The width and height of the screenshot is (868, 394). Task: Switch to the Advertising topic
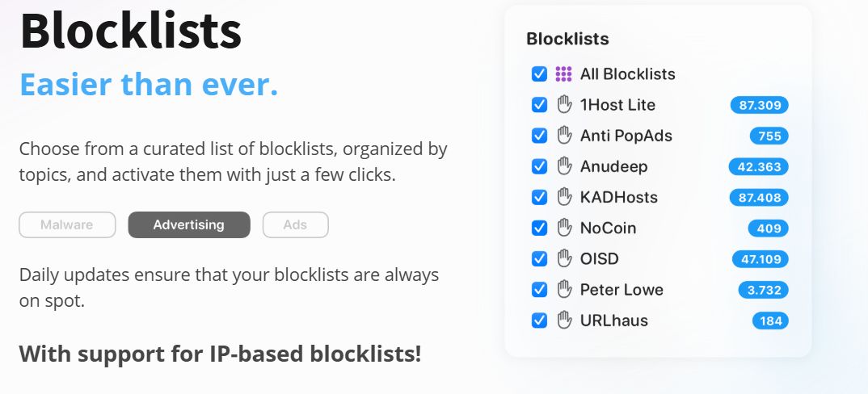point(189,225)
